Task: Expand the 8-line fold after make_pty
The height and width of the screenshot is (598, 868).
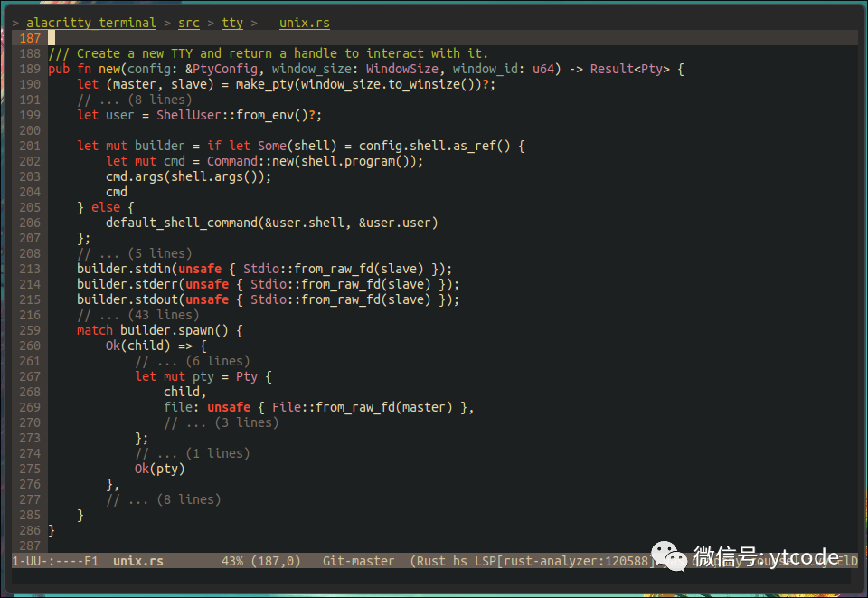Action: point(136,100)
